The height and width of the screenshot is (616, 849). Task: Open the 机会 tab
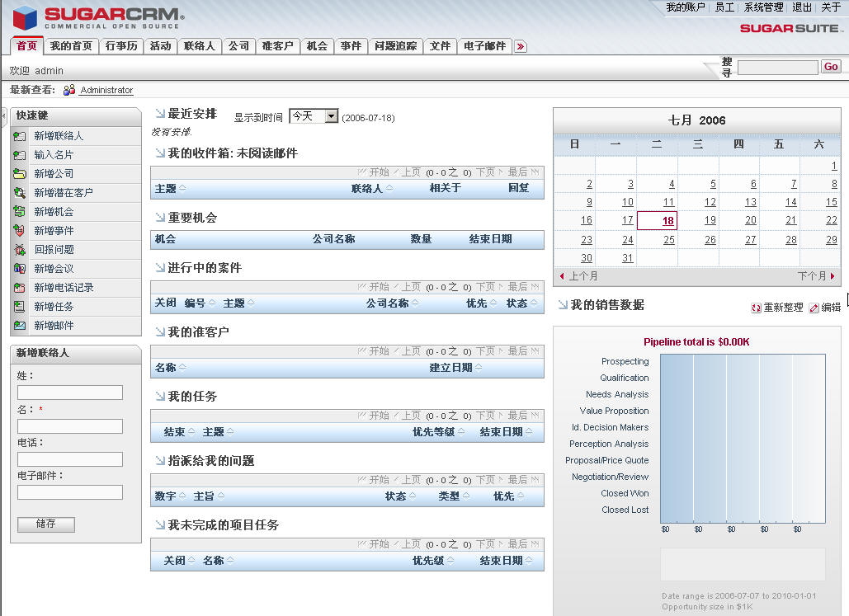click(317, 46)
